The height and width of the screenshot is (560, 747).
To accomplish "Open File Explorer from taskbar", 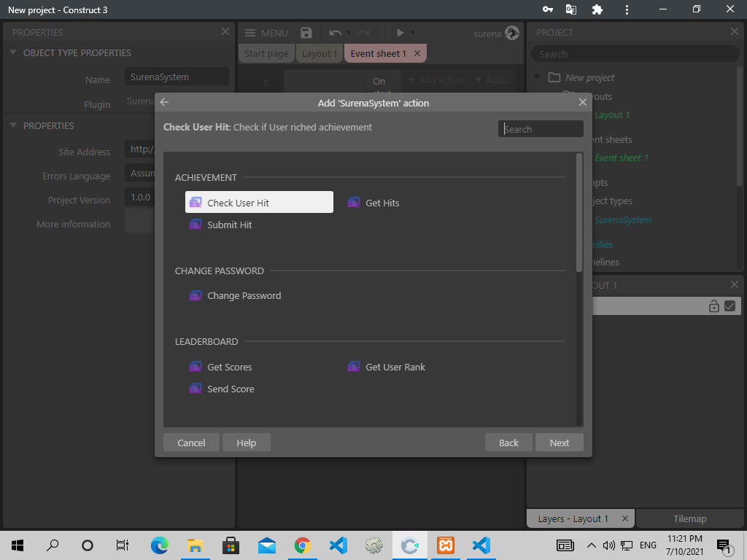I will [x=196, y=545].
